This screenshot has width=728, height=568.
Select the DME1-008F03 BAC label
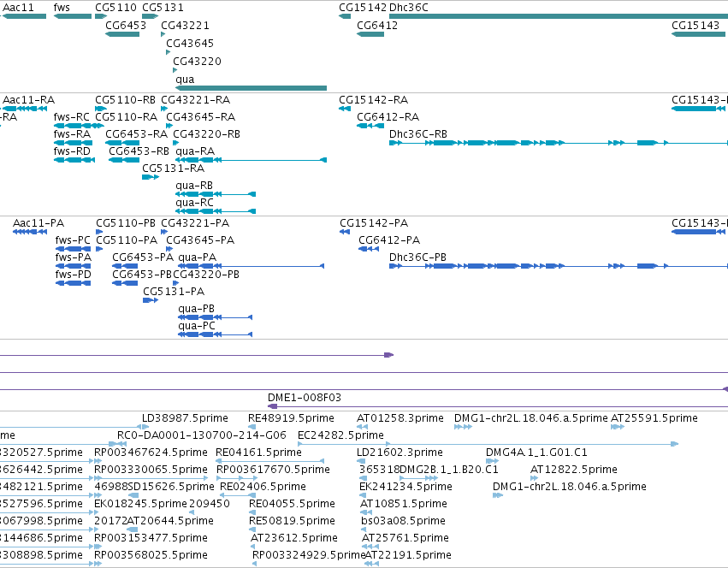(305, 398)
